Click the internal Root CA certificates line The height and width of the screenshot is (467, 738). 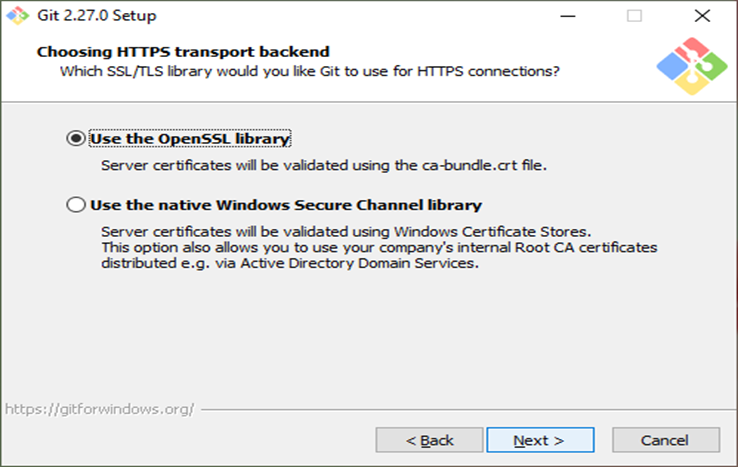pyautogui.click(x=380, y=247)
